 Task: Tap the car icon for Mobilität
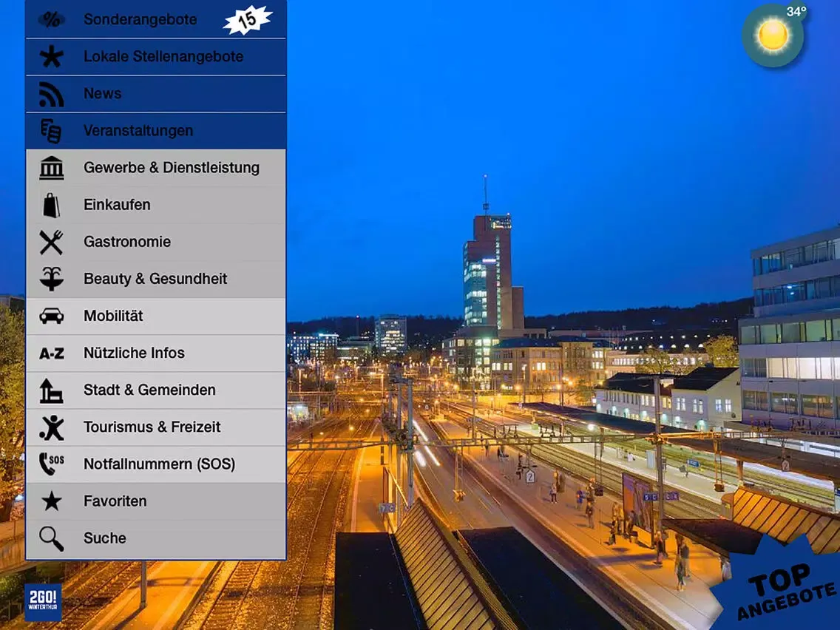point(52,316)
